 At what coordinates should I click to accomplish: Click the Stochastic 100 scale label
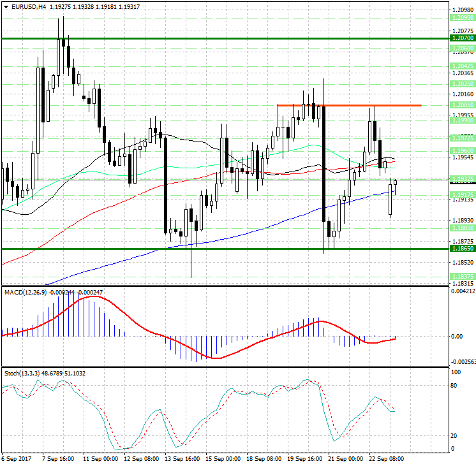456,372
